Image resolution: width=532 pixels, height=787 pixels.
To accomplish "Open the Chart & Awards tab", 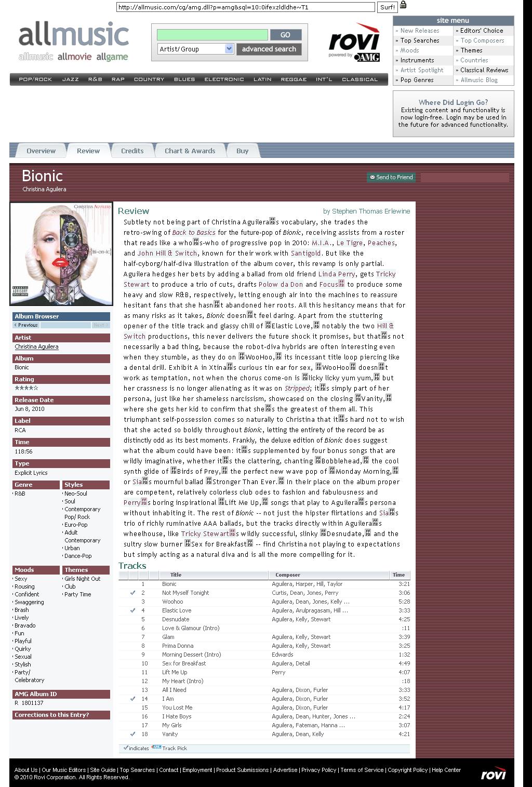I will click(190, 151).
